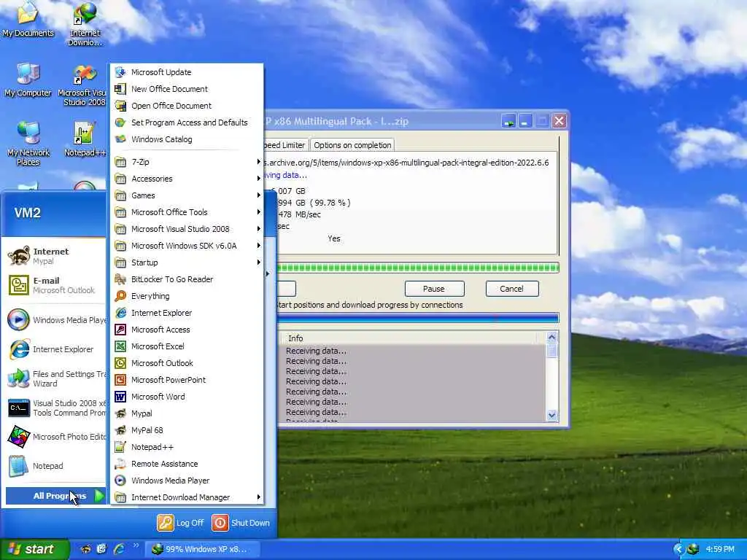Open Windows Media Player pinned entry
Viewport: 747px width, 560px height.
(55, 320)
